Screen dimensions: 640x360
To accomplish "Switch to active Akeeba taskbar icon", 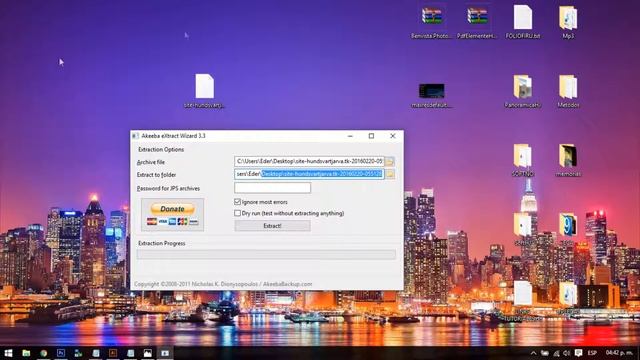I will [165, 353].
